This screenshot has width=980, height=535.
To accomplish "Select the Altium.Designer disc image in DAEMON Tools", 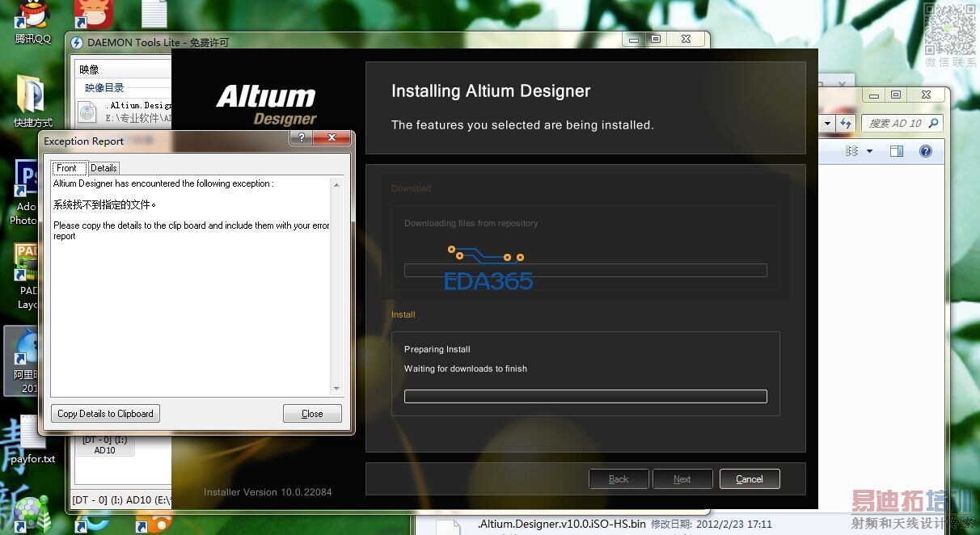I will (125, 111).
